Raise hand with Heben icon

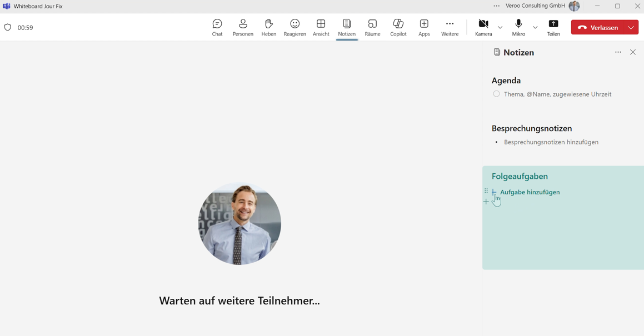pyautogui.click(x=269, y=27)
